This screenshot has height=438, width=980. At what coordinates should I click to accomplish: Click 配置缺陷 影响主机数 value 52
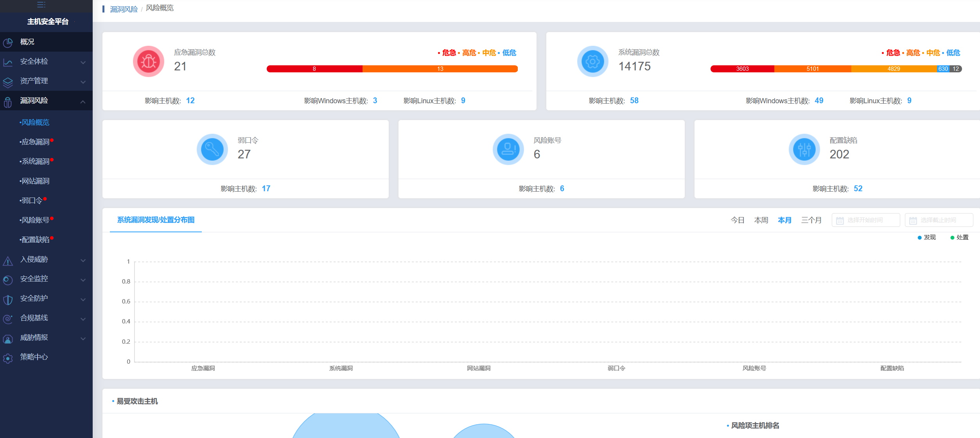click(858, 188)
